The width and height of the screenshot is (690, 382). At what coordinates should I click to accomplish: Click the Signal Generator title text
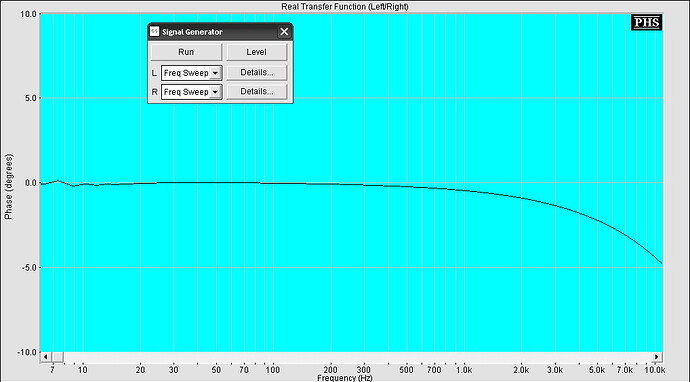point(192,32)
